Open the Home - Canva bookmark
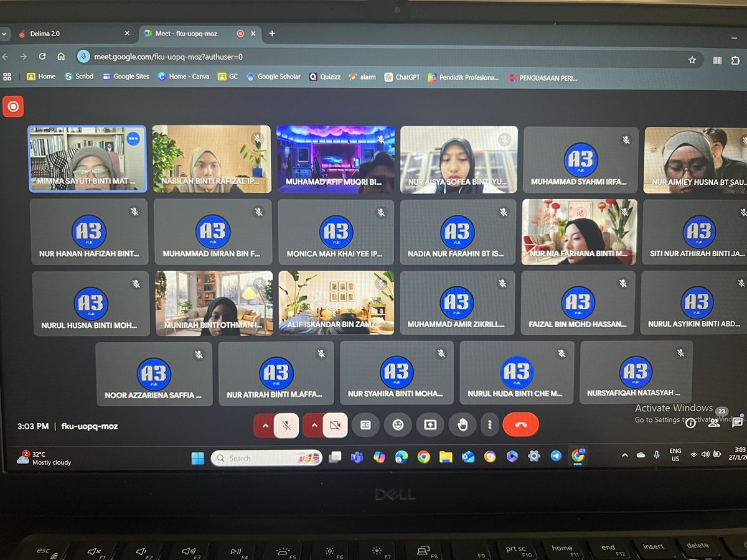This screenshot has height=560, width=747. point(183,77)
